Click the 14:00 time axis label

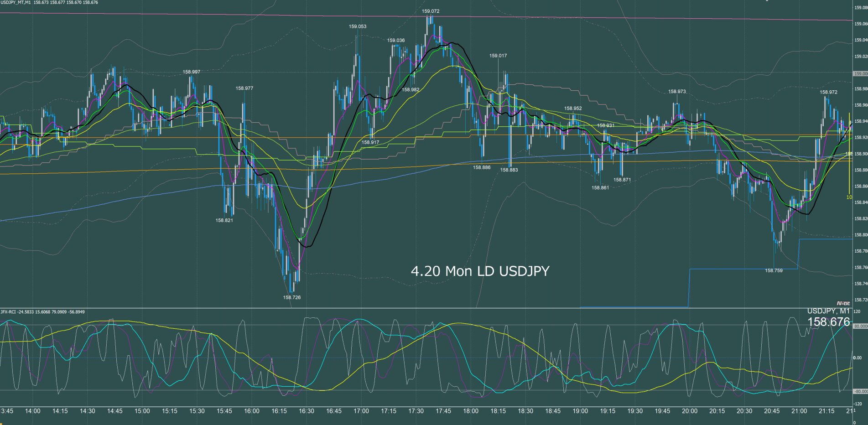pyautogui.click(x=32, y=411)
